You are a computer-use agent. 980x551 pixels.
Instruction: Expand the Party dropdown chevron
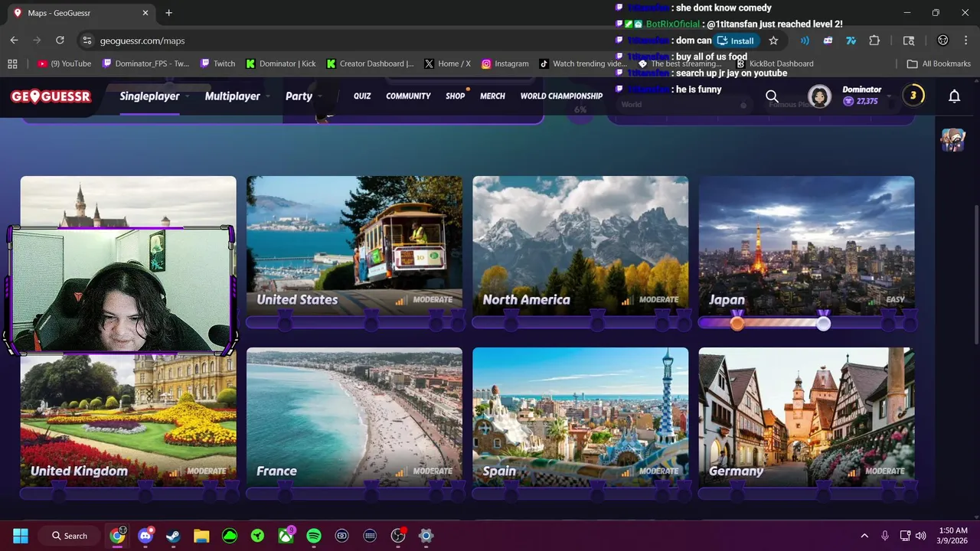click(x=320, y=97)
